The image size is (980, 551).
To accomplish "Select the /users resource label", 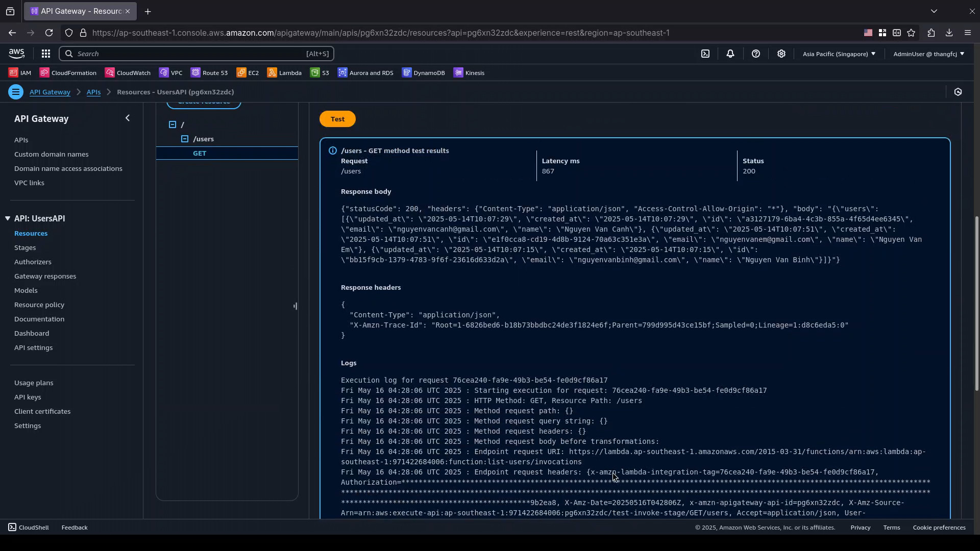I will coord(204,139).
